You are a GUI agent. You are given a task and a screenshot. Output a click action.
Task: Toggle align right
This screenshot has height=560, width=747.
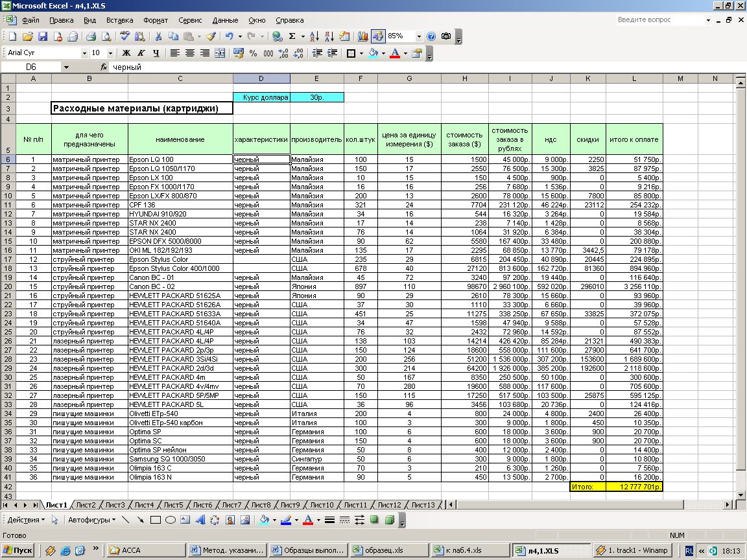pyautogui.click(x=204, y=53)
